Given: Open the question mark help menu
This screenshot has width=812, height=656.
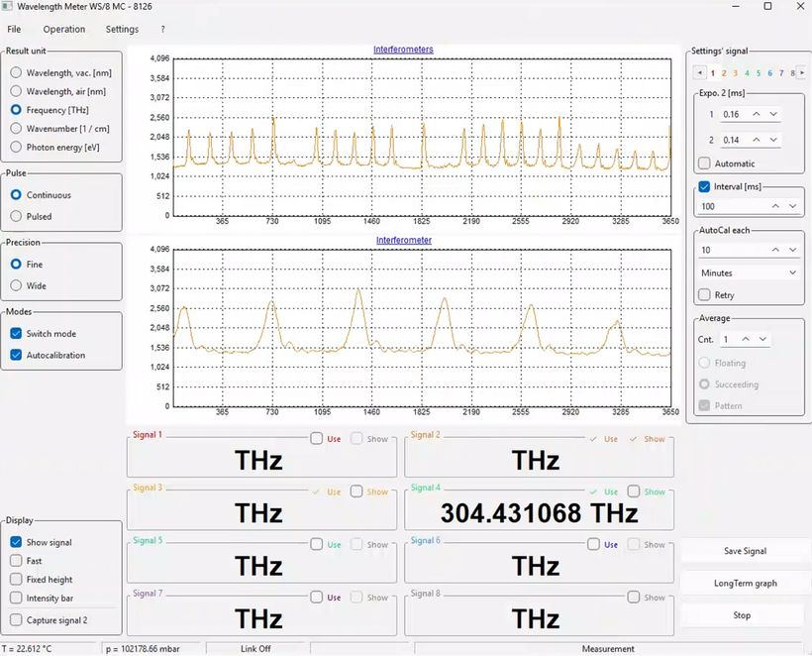Looking at the screenshot, I should click(162, 30).
